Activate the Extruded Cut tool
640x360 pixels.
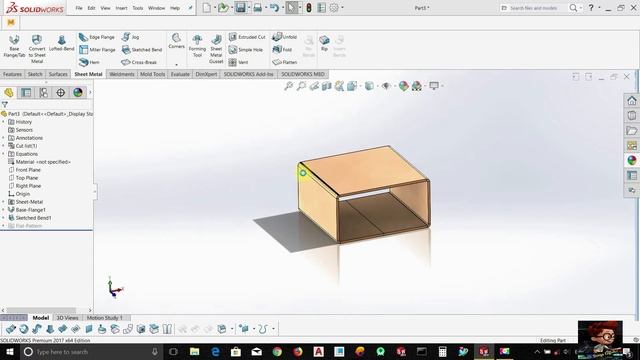tap(247, 37)
